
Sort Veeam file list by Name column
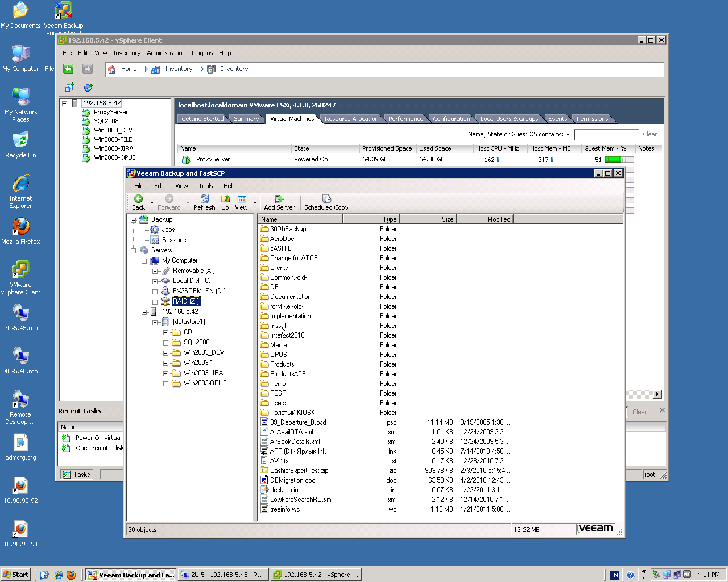(300, 219)
